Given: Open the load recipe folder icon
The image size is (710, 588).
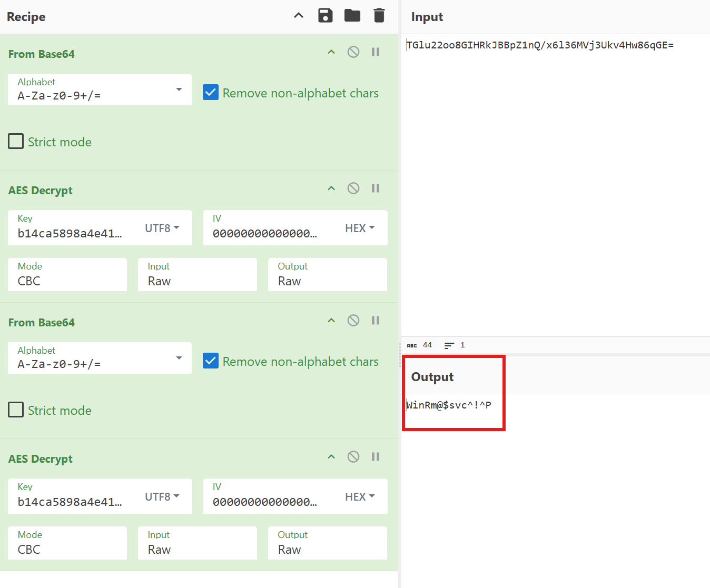Looking at the screenshot, I should tap(352, 15).
